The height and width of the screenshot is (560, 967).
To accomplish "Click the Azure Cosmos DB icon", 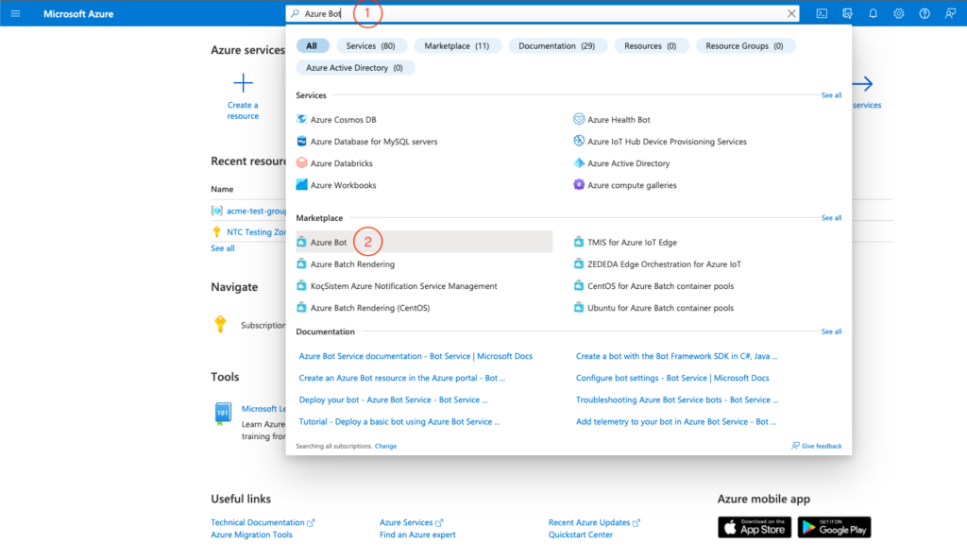I will click(x=301, y=119).
